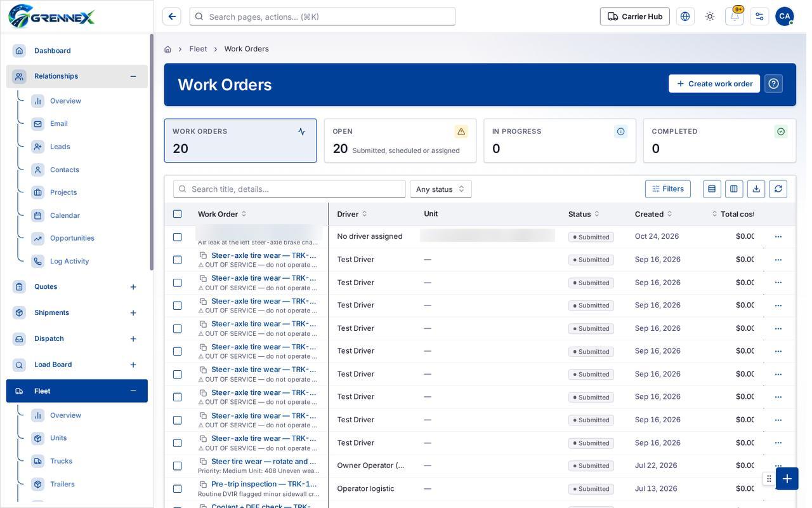The height and width of the screenshot is (508, 812).
Task: Check the Pre-trip inspection row checkbox
Action: pyautogui.click(x=178, y=488)
